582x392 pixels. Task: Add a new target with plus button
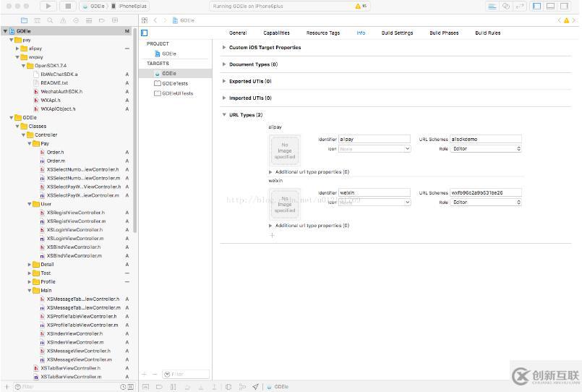tap(145, 374)
